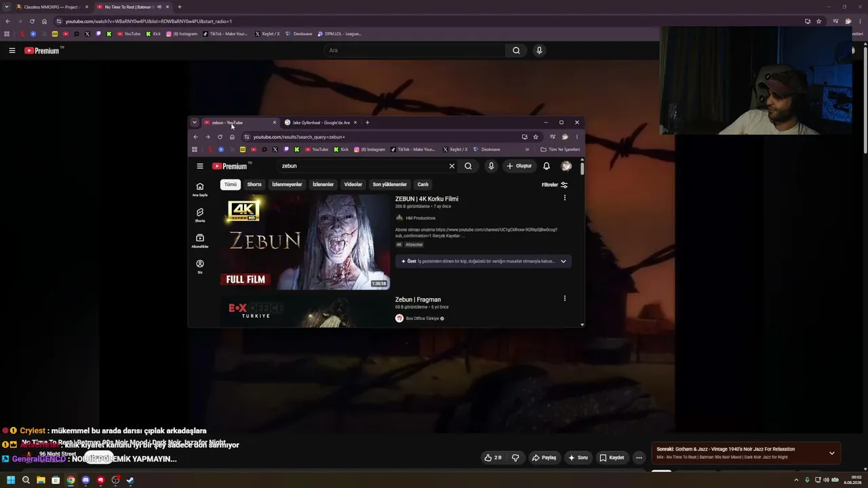Open the Oluştur create menu
The height and width of the screenshot is (488, 868).
(x=519, y=166)
